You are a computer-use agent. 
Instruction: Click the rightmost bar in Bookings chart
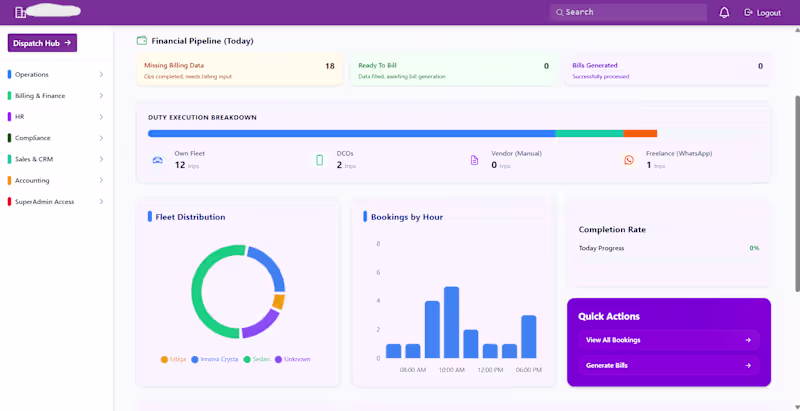click(x=529, y=337)
